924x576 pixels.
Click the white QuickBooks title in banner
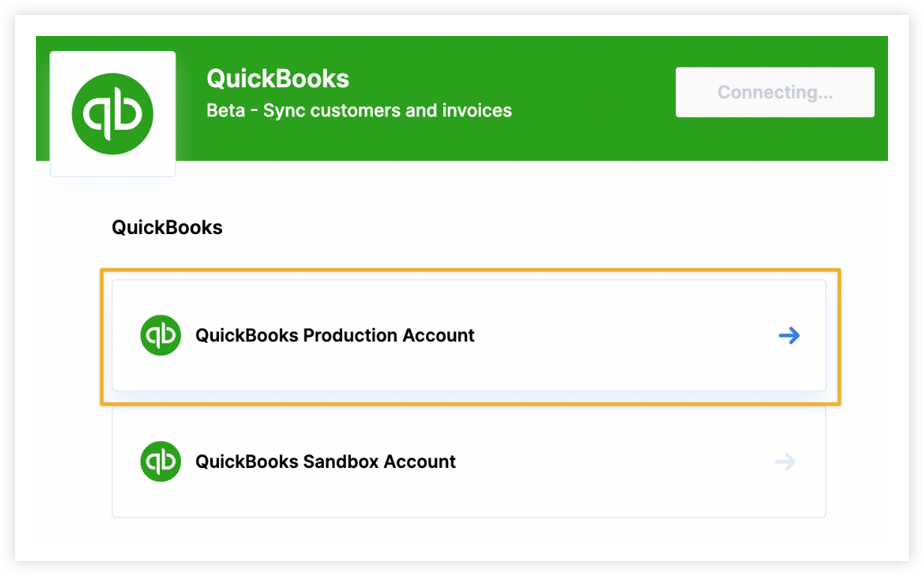tap(277, 79)
